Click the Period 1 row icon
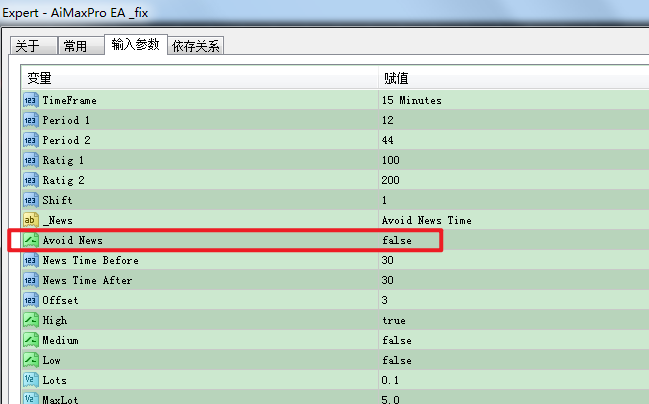The width and height of the screenshot is (649, 404). tap(30, 120)
